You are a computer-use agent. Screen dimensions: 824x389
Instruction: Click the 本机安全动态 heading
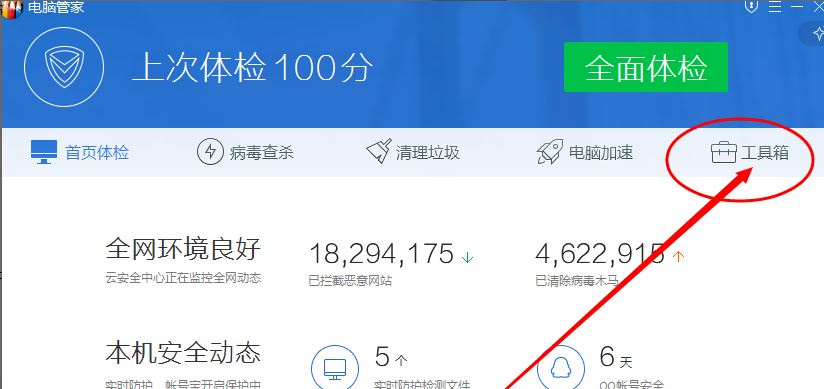[183, 353]
